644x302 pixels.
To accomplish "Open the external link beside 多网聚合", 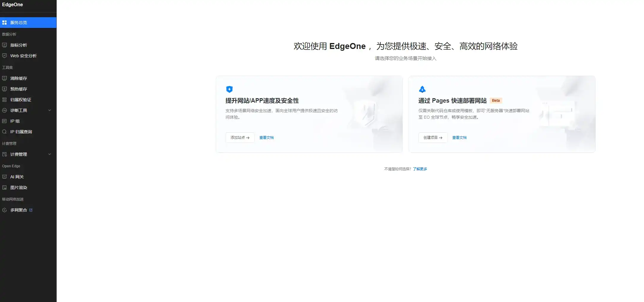I will click(31, 210).
